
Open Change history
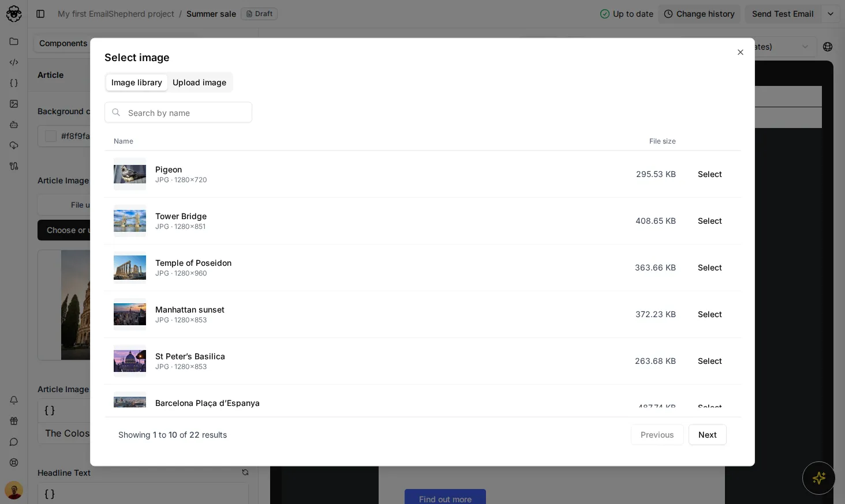[x=699, y=14]
